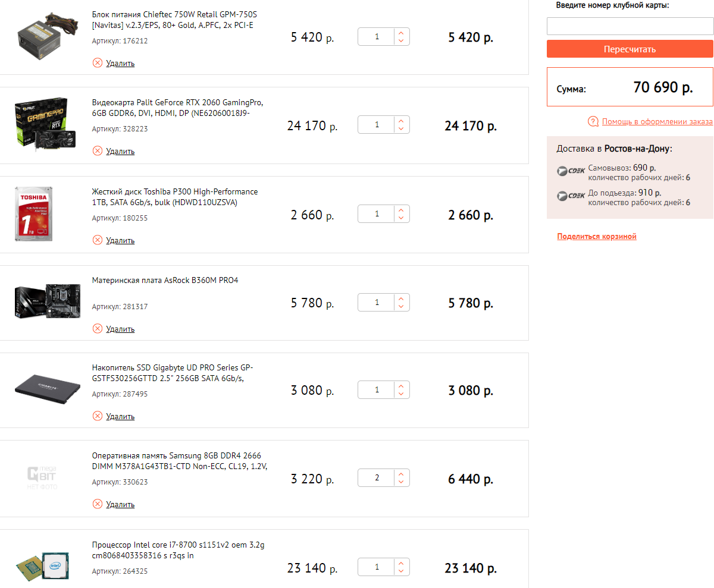
Task: Open Помощь в оформлении заказа link
Action: (657, 122)
